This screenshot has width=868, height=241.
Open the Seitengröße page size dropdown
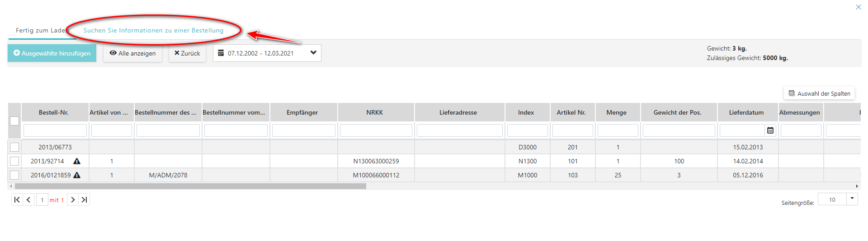[x=852, y=199]
